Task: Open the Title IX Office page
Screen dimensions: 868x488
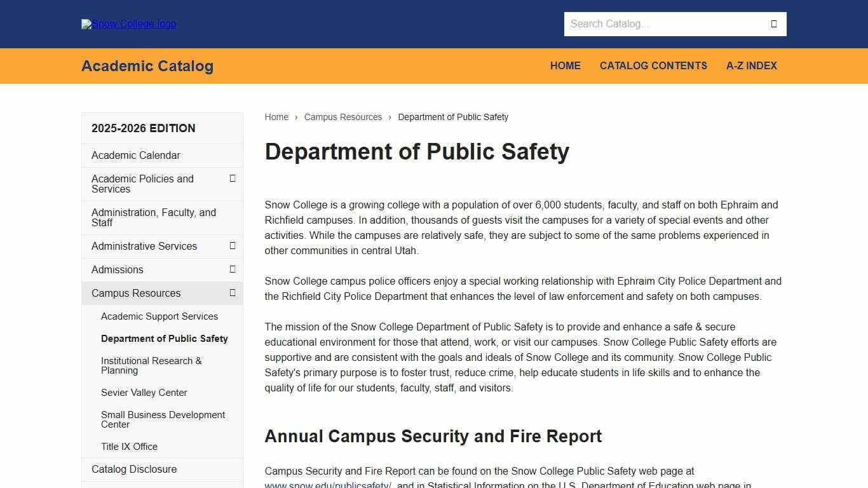Action: pos(129,447)
